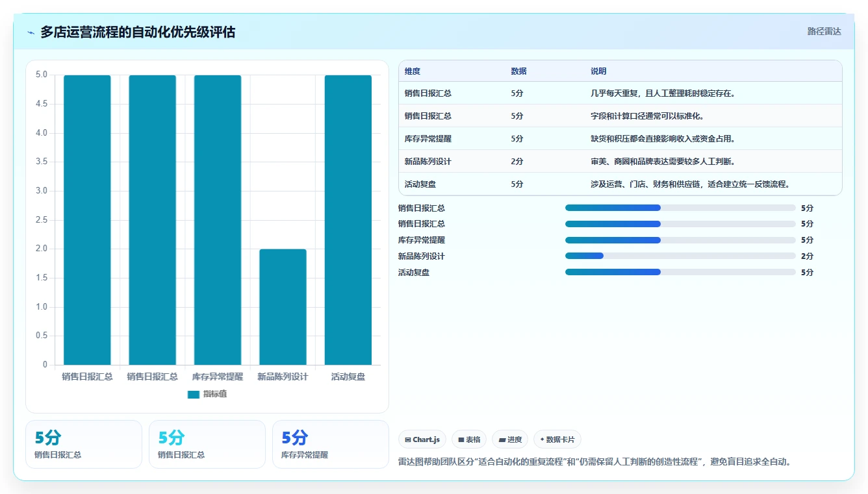
Task: Click the 库存异常提醒 bar in the chart
Action: [x=218, y=220]
